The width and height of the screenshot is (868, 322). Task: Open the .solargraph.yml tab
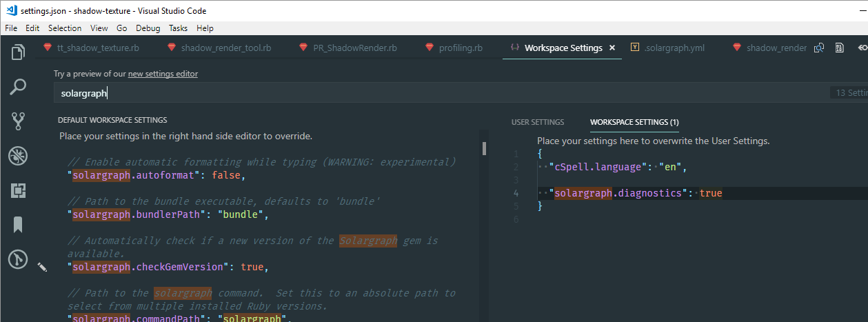[x=674, y=48]
